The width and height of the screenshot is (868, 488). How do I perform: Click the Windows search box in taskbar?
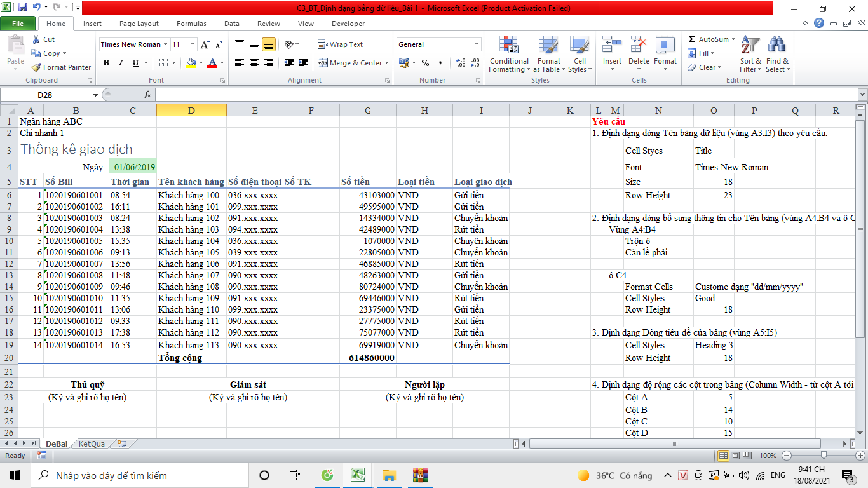pyautogui.click(x=141, y=475)
